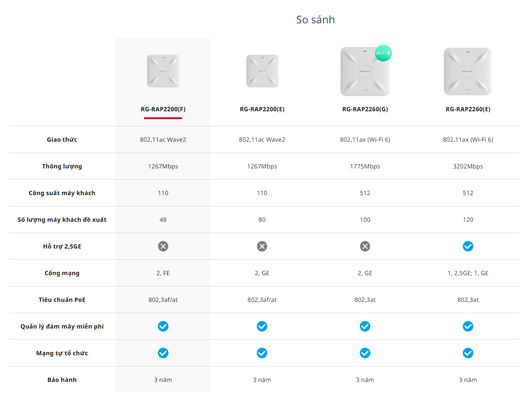Click the free cloud management checkmark for RG-RAP2200(F)
Screen dimensions: 532x403
(163, 326)
